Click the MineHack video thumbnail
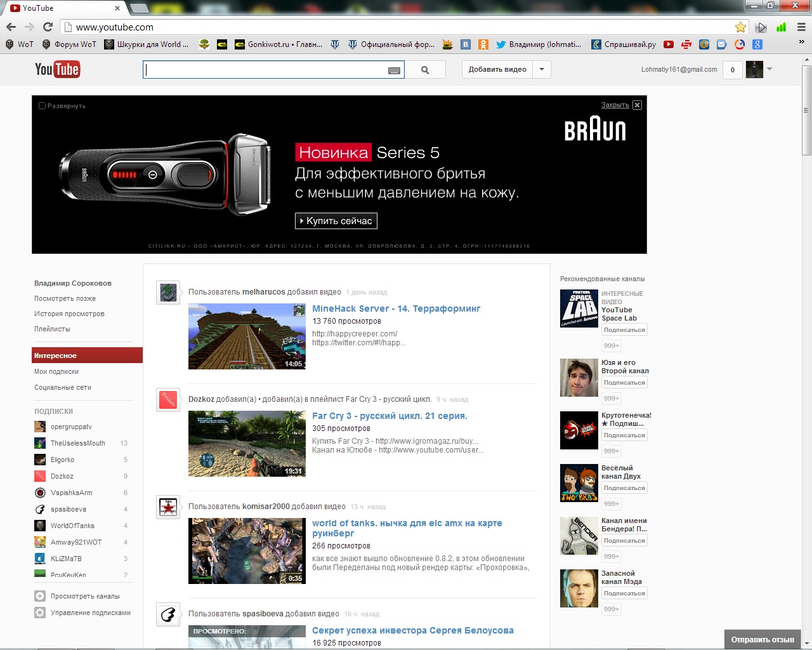 coord(247,336)
